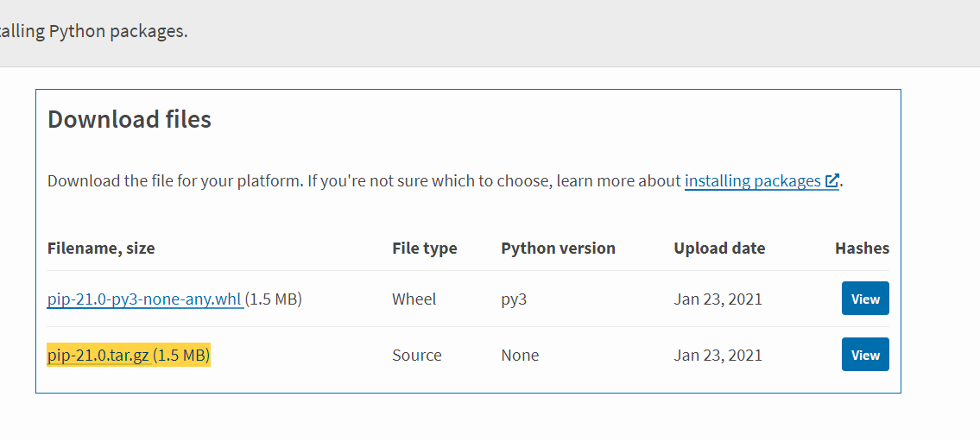Click the Filename, size column header
The height and width of the screenshot is (441, 980).
101,249
